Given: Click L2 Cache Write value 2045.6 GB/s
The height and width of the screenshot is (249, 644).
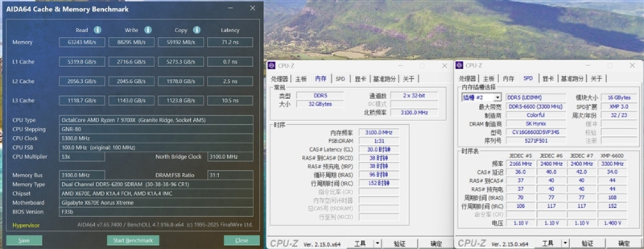Looking at the screenshot, I should 131,81.
